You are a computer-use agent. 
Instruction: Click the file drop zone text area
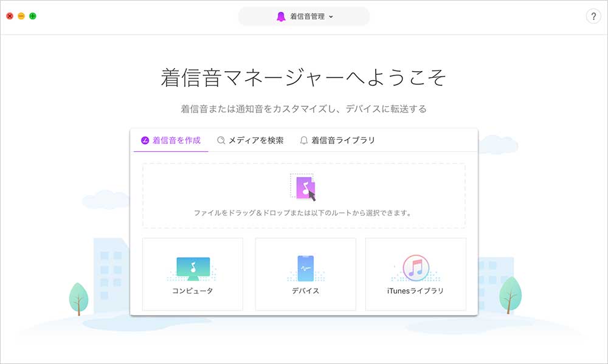coord(303,213)
